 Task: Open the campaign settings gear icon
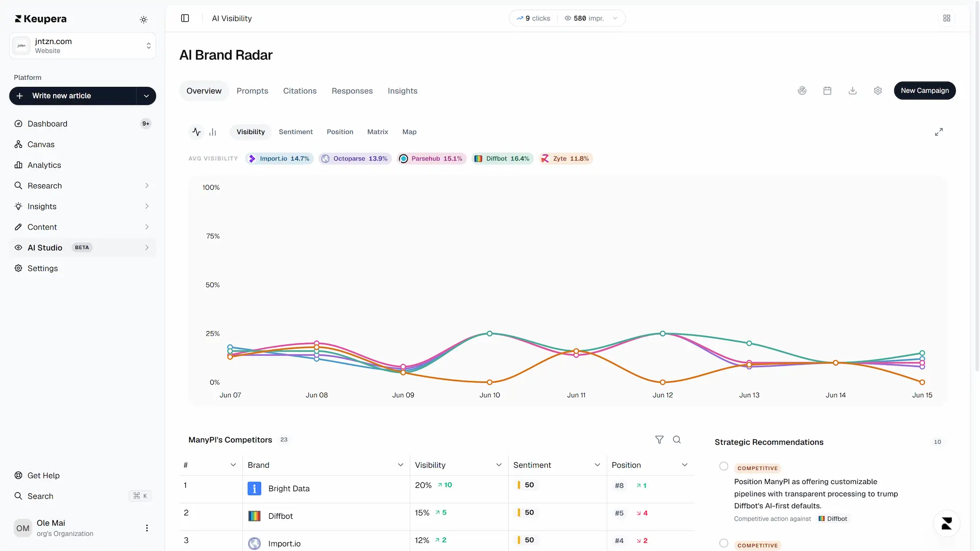click(878, 91)
